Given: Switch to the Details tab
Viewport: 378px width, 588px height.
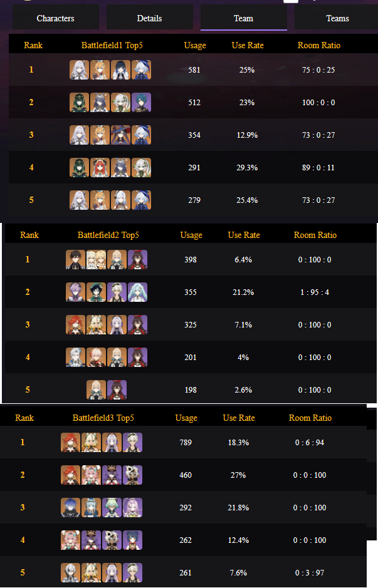Looking at the screenshot, I should [x=149, y=18].
